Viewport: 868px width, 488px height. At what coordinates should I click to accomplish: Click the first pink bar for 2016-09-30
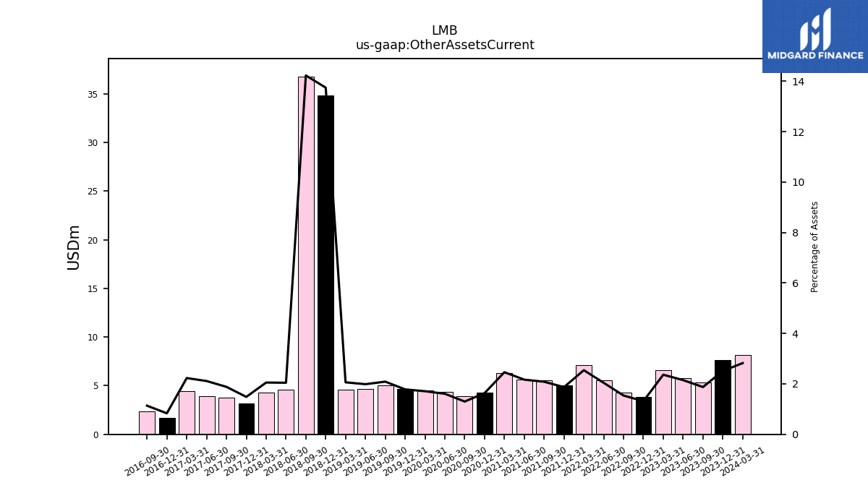click(x=147, y=423)
